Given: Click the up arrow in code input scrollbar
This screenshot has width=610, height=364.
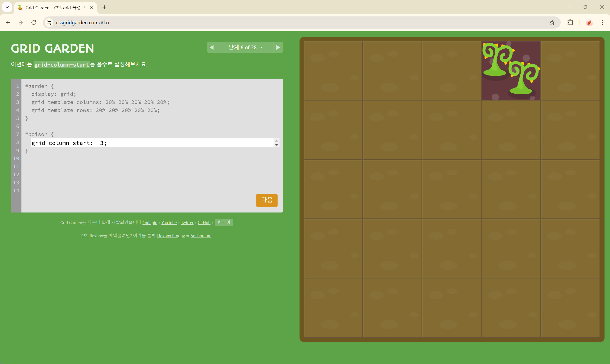Looking at the screenshot, I should (276, 141).
